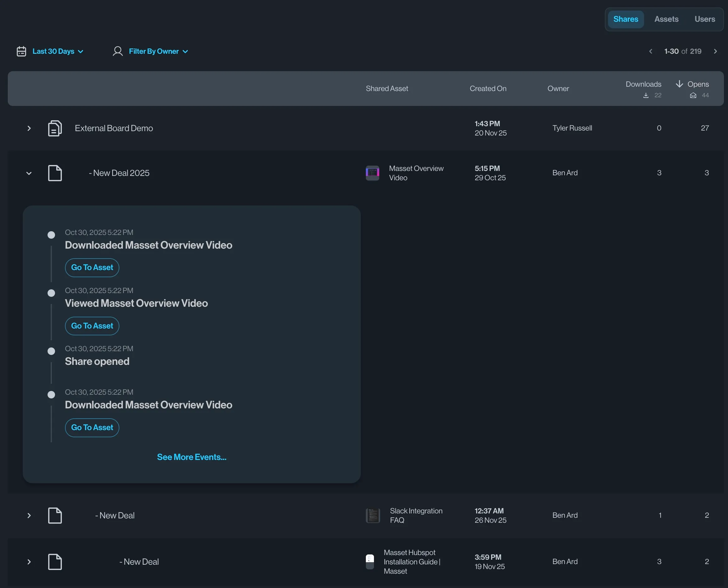Click the sort arrow on the Opens column

pos(679,84)
